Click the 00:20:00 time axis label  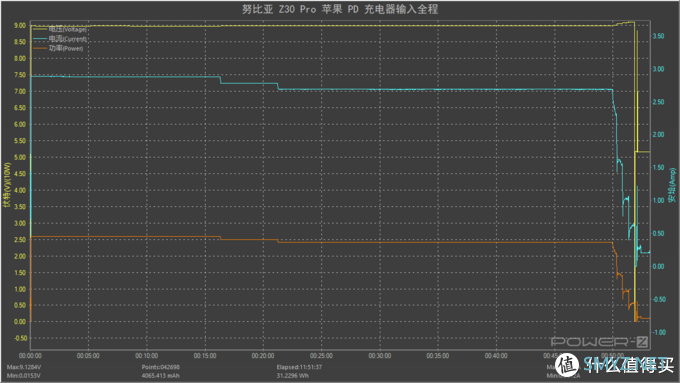click(x=263, y=356)
